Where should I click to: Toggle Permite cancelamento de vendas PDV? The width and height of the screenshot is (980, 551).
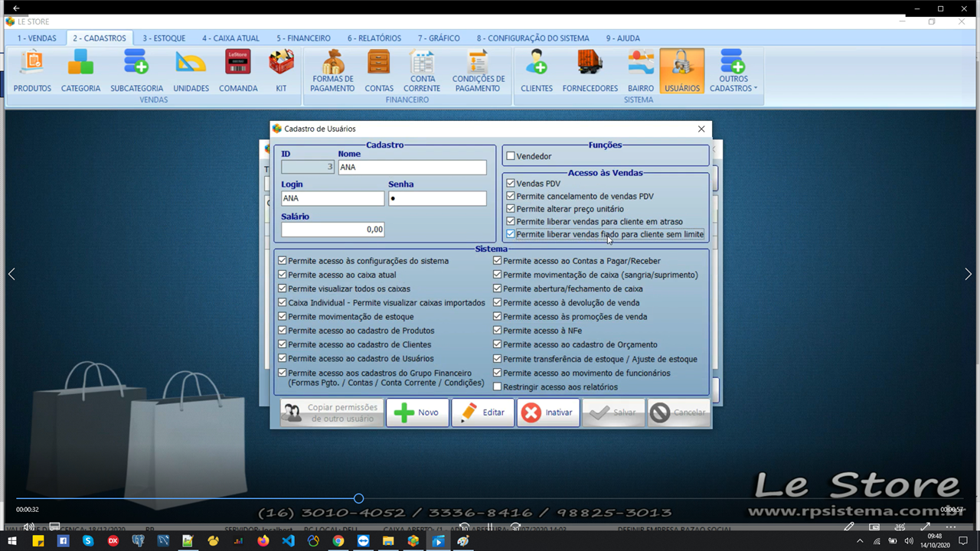pyautogui.click(x=511, y=197)
